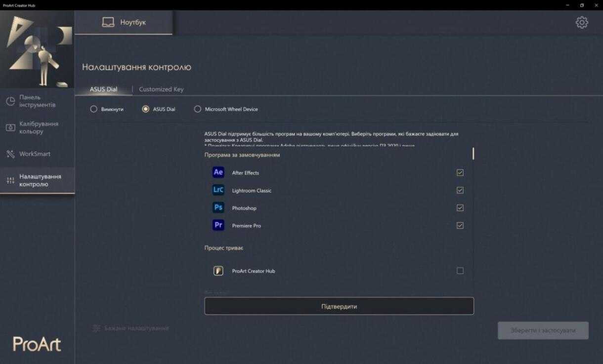Open Панель інструментів in the sidebar
Image resolution: width=603 pixels, height=364 pixels.
[x=37, y=101]
